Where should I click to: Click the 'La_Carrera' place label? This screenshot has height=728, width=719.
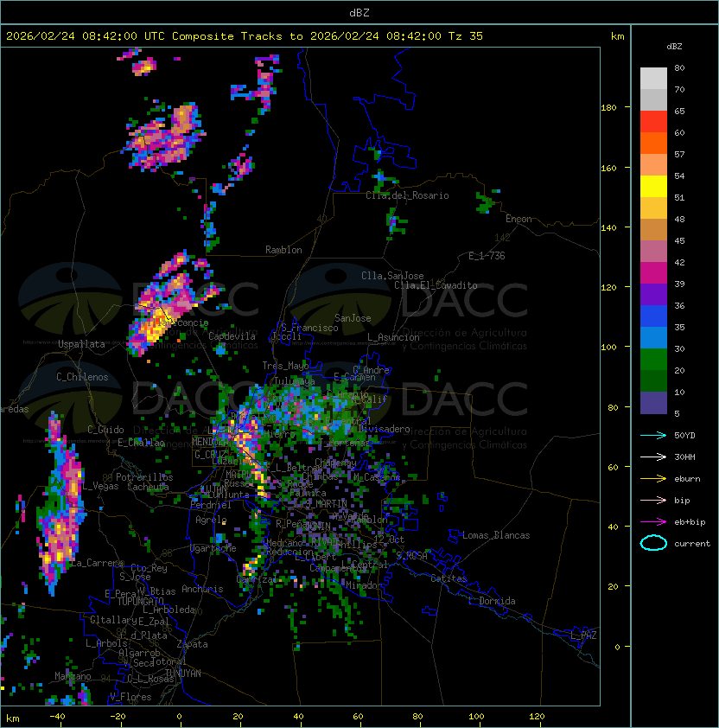tap(97, 563)
